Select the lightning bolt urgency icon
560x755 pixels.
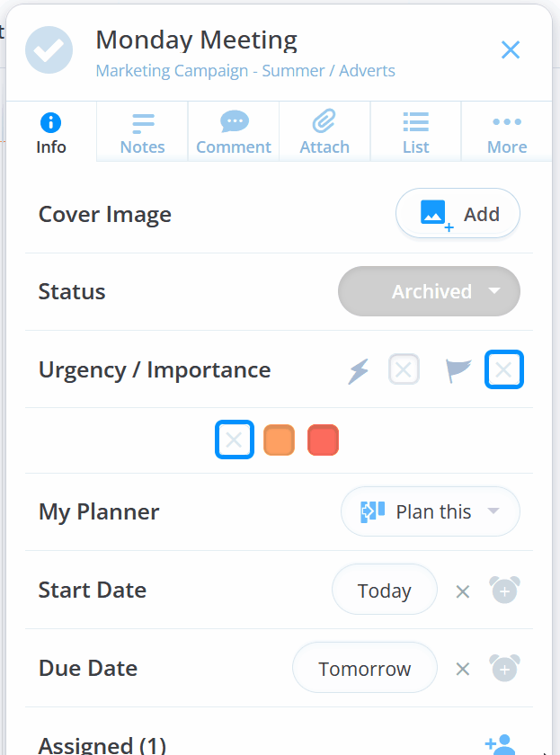pos(358,369)
